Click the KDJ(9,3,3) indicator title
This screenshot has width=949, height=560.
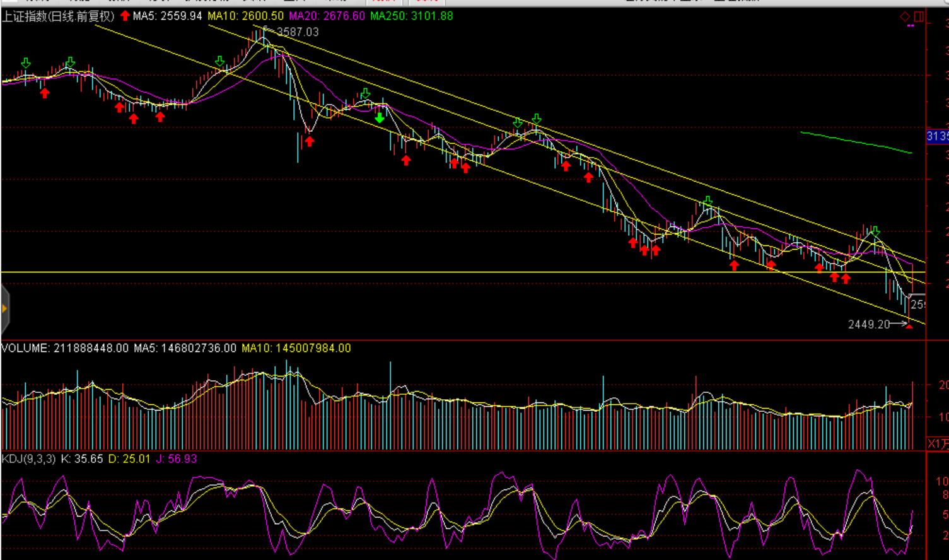(28, 459)
